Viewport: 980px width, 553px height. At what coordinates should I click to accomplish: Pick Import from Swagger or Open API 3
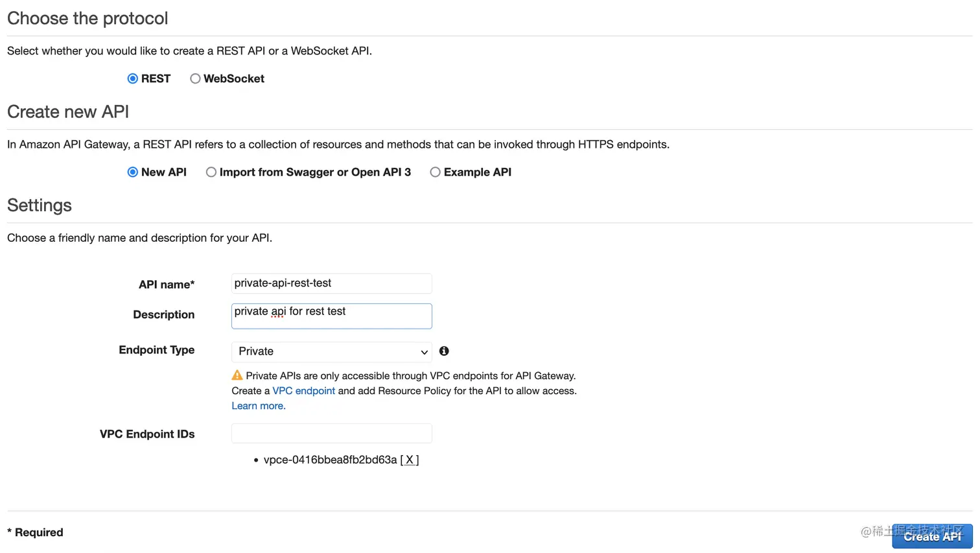click(211, 172)
